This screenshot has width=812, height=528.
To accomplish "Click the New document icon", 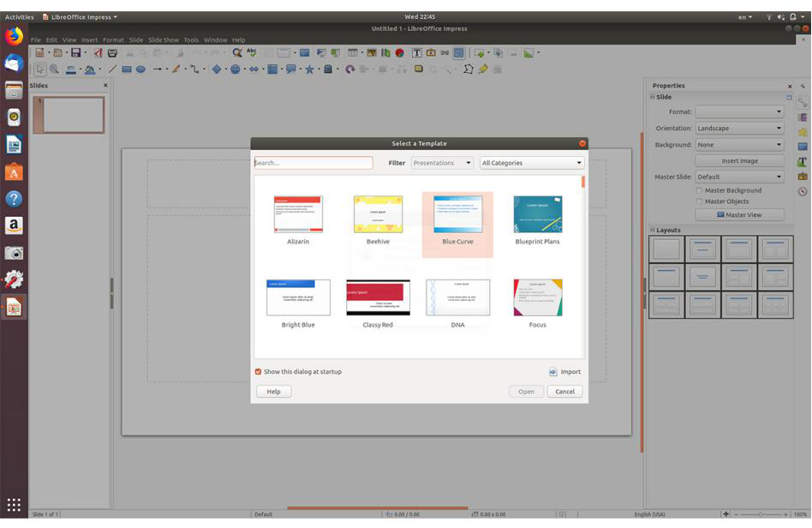I will click(x=39, y=53).
